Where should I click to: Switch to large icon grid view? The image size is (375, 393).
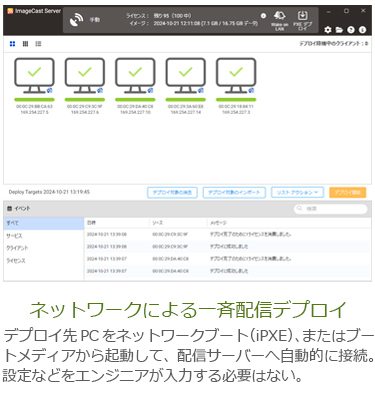coord(12,44)
